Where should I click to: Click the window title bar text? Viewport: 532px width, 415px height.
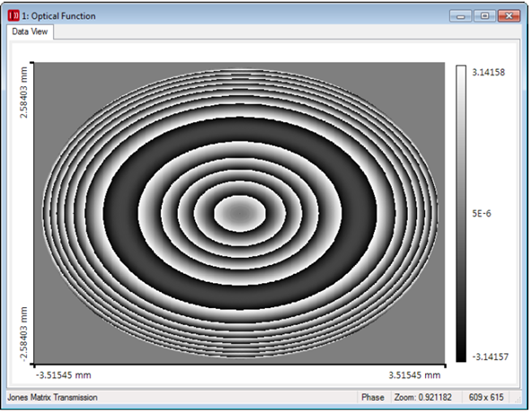58,16
